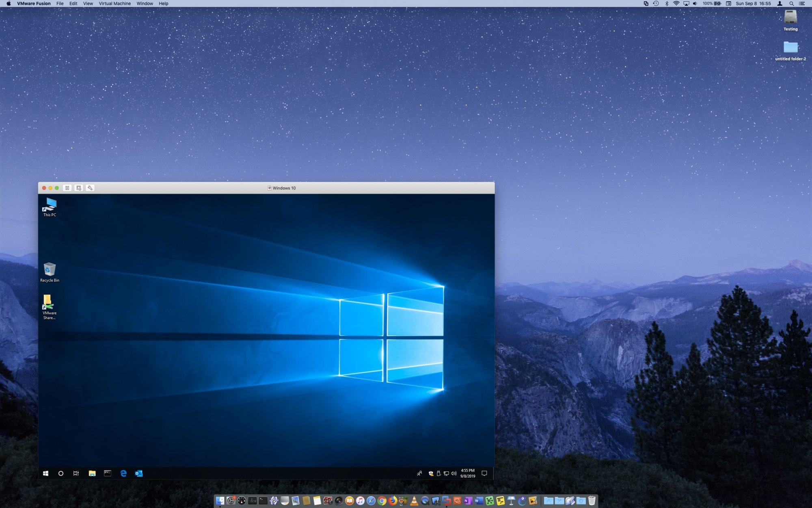This screenshot has height=508, width=812.
Task: Open the Windows Action Center notifications
Action: (x=484, y=473)
